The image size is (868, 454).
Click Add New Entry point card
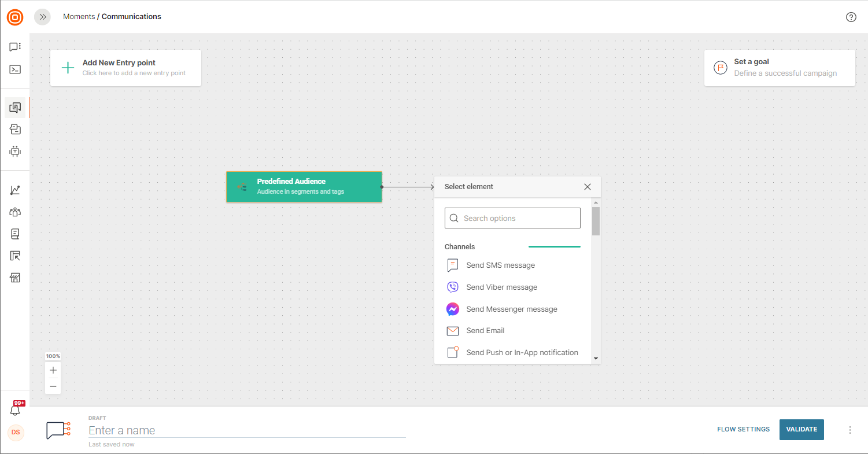click(x=125, y=68)
